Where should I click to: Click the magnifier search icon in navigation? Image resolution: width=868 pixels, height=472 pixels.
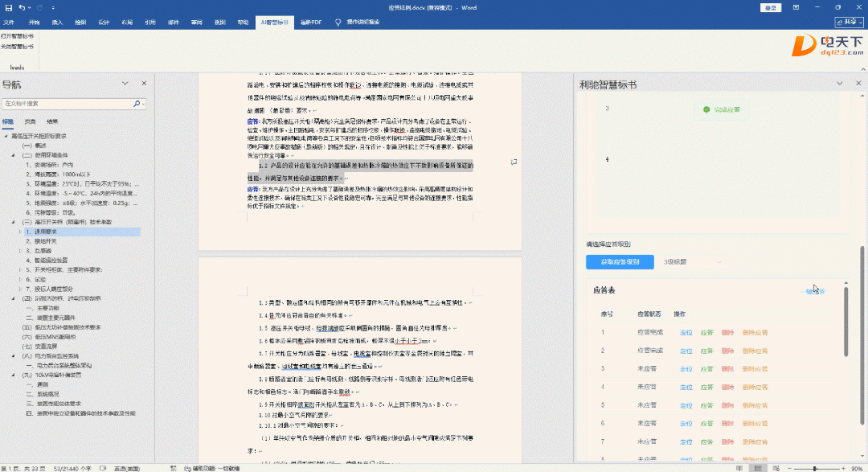[x=136, y=104]
